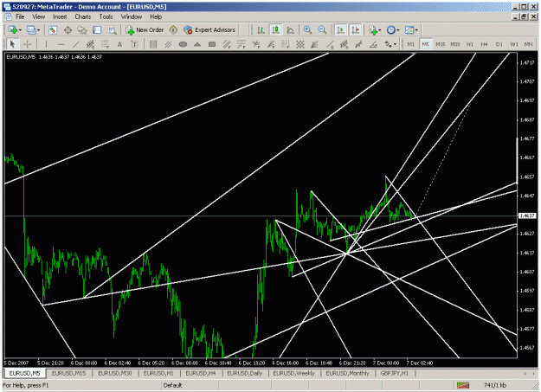Select the angle measurement tool
The image size is (541, 392).
373,44
